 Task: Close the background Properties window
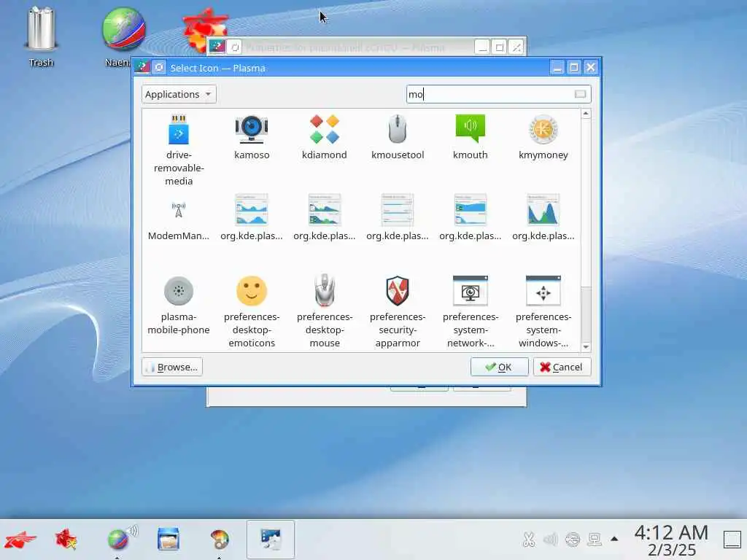click(x=516, y=47)
